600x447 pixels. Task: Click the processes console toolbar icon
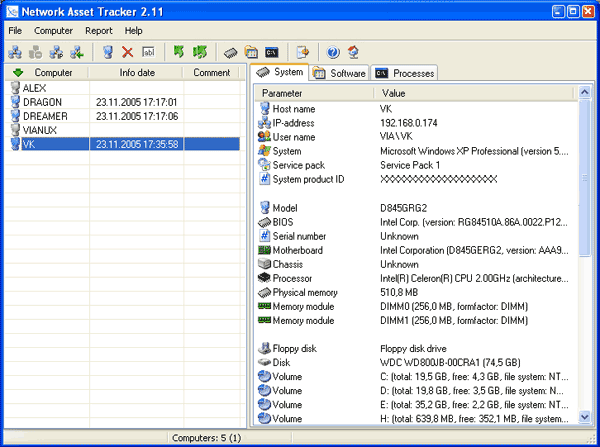(272, 52)
